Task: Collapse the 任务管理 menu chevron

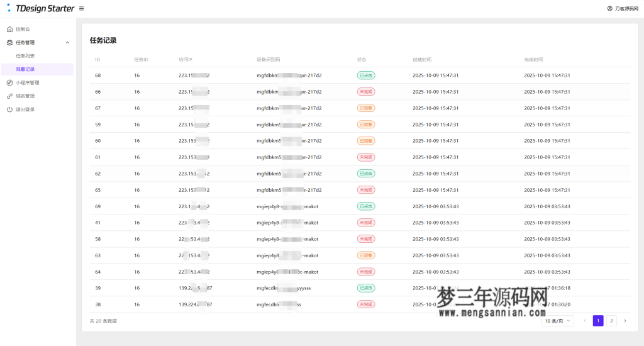Action: click(67, 42)
